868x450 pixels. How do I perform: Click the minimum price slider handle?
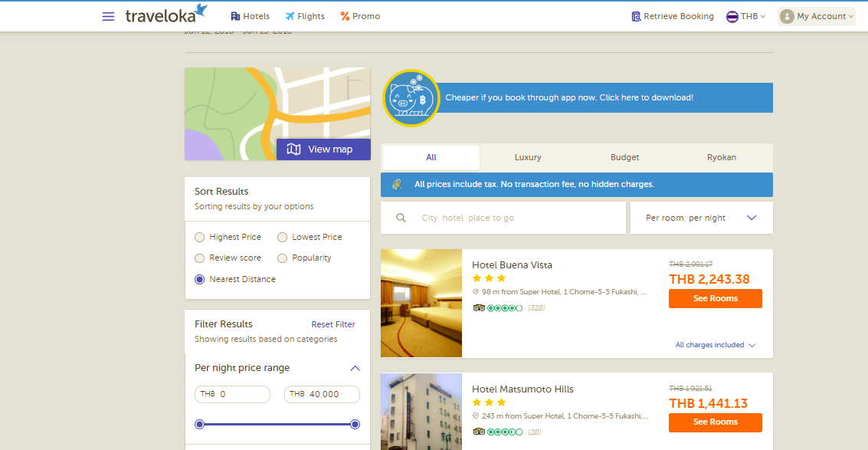coord(200,425)
